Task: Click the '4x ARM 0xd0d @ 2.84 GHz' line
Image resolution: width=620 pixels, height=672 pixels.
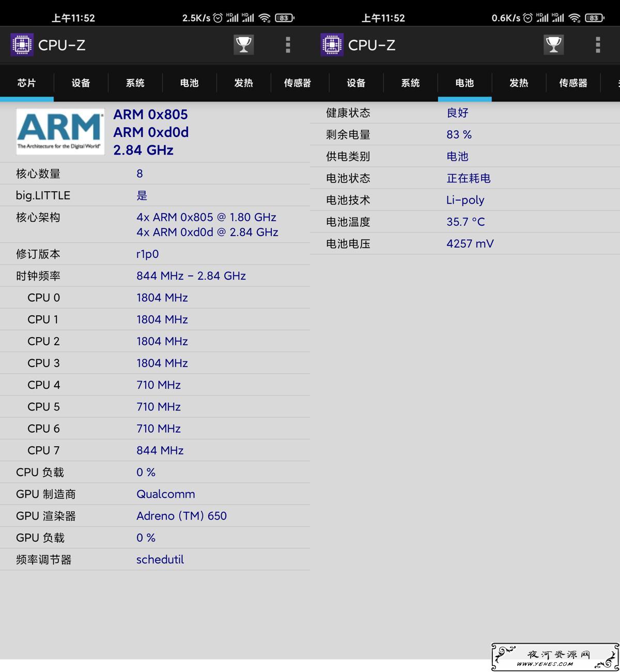Action: point(208,232)
